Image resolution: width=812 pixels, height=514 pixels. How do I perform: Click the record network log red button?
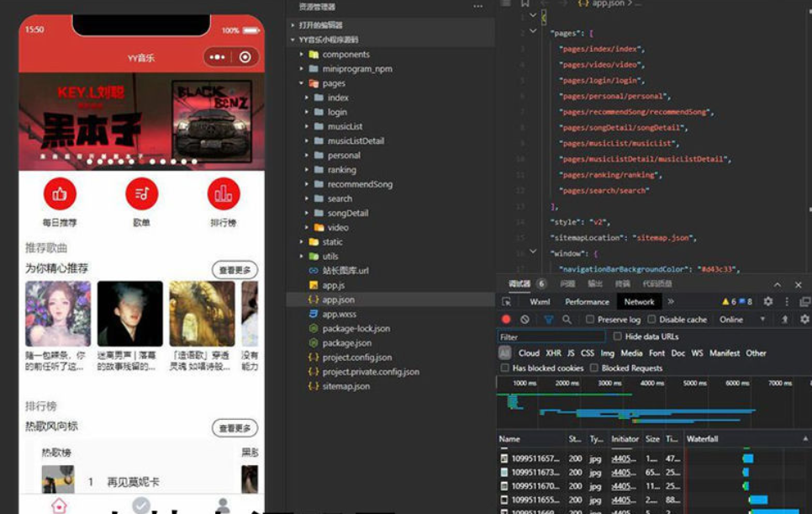coord(506,319)
